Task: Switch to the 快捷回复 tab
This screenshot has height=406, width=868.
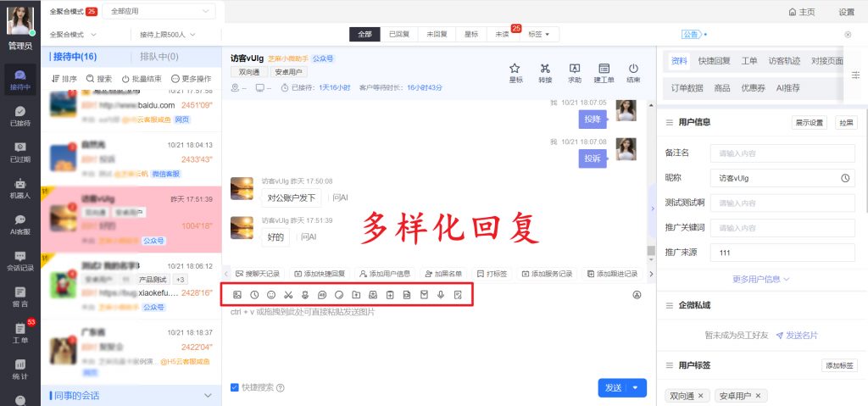Action: (714, 61)
